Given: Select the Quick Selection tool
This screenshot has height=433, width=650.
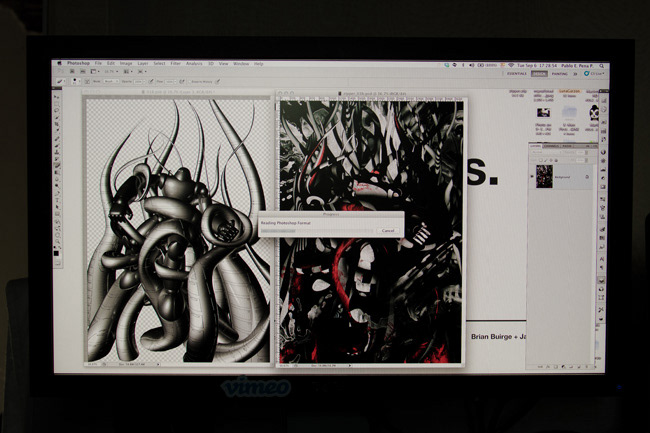Looking at the screenshot, I should [x=57, y=117].
